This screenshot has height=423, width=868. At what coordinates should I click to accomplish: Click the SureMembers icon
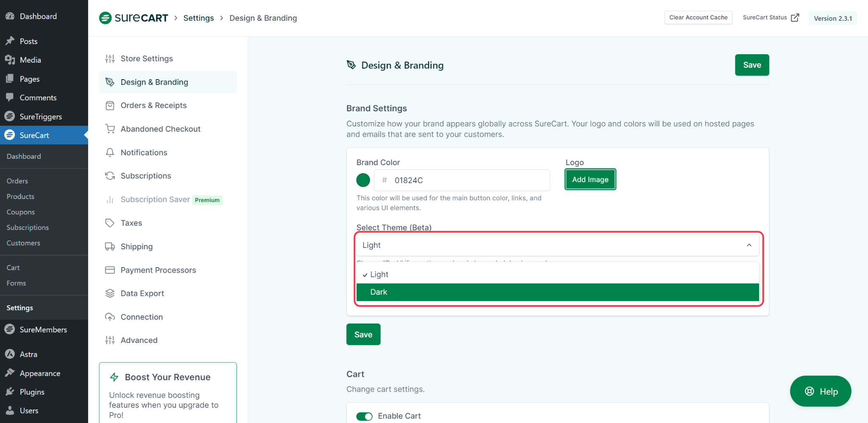click(10, 329)
